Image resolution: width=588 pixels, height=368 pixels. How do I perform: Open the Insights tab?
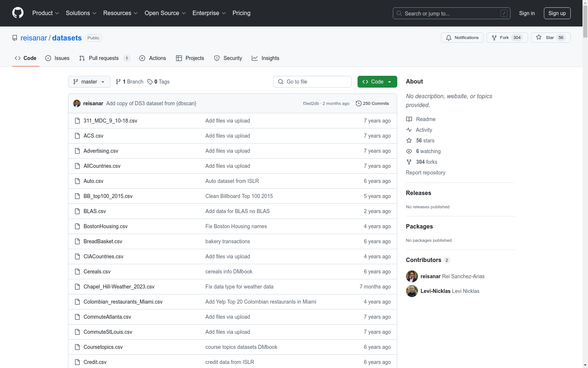point(266,58)
